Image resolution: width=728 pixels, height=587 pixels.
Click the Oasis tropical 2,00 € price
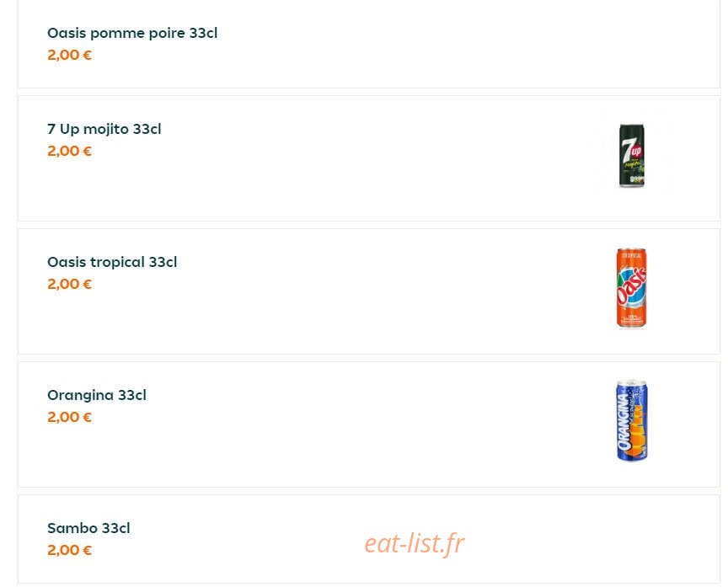click(70, 284)
